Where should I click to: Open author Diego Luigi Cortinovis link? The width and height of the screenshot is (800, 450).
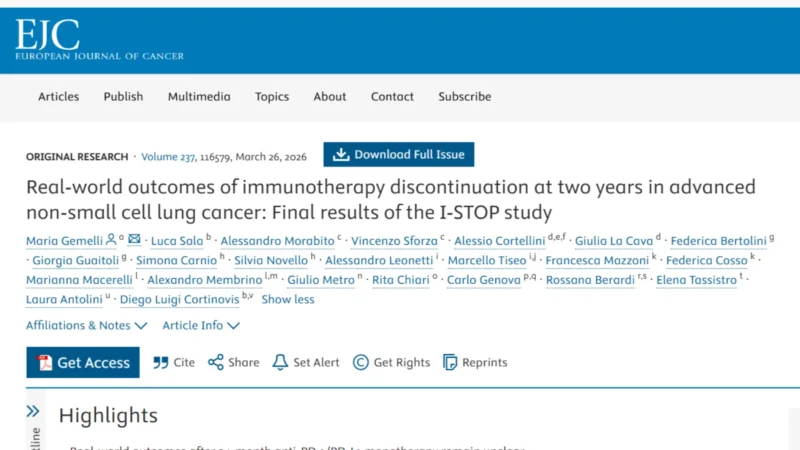(179, 299)
